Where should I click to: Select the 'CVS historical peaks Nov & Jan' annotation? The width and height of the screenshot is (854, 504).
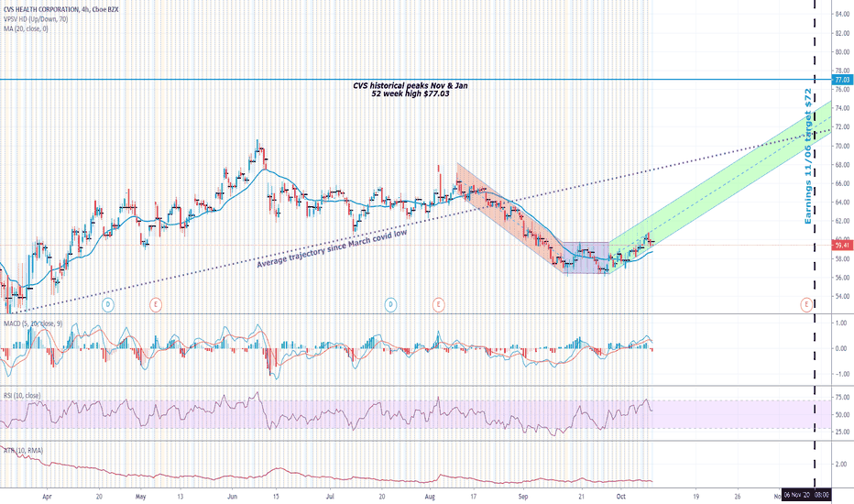pos(411,85)
